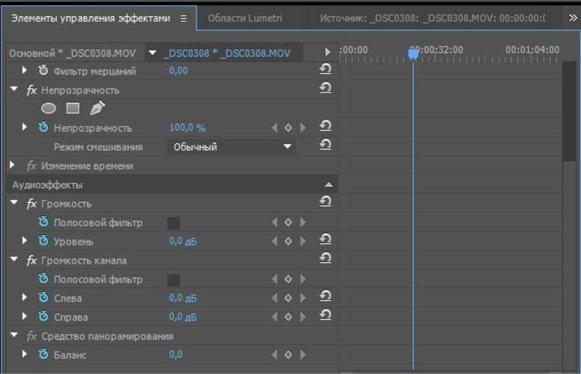Open the Effect Controls panel menu icon
This screenshot has height=374, width=581.
[x=183, y=19]
